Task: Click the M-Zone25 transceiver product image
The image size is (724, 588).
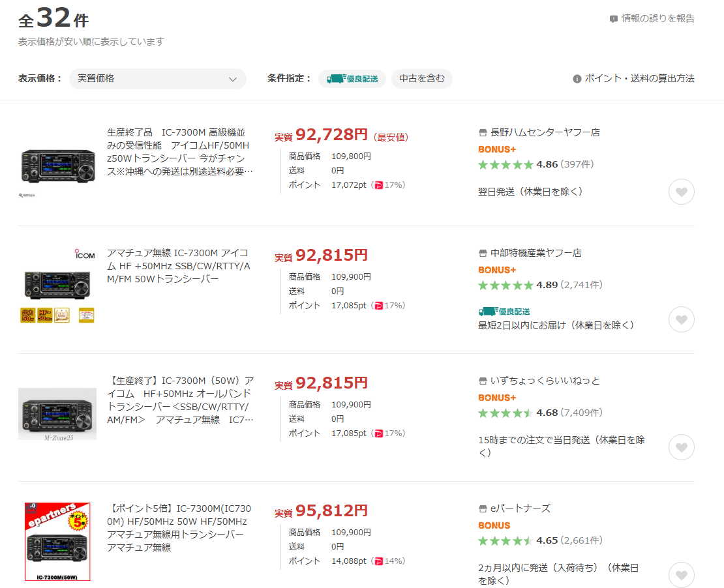Action: [57, 414]
